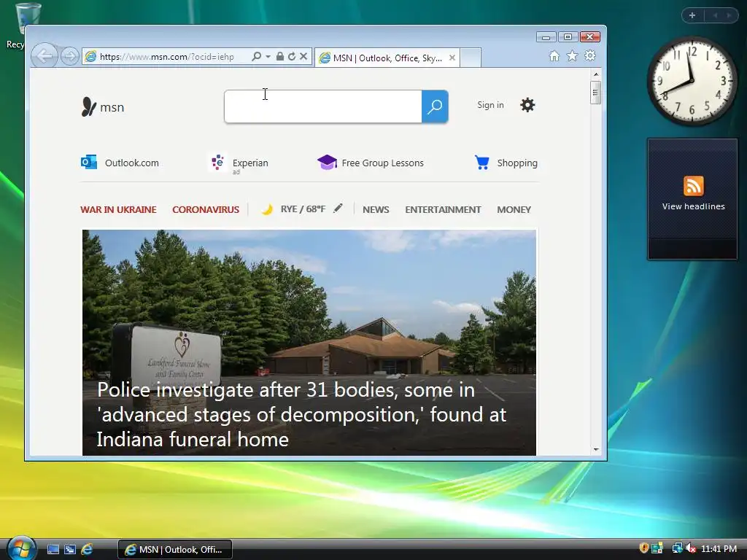Click Show Desktop in Quick Launch
The image size is (747, 560).
click(x=53, y=550)
